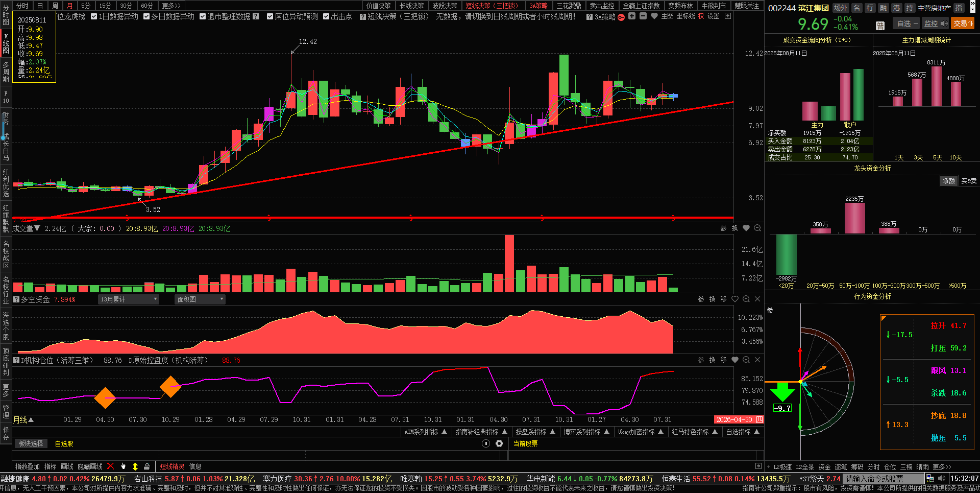Image resolution: width=980 pixels, height=493 pixels.
Task: Toggle the 1日数据异动 checkbox
Action: click(94, 16)
